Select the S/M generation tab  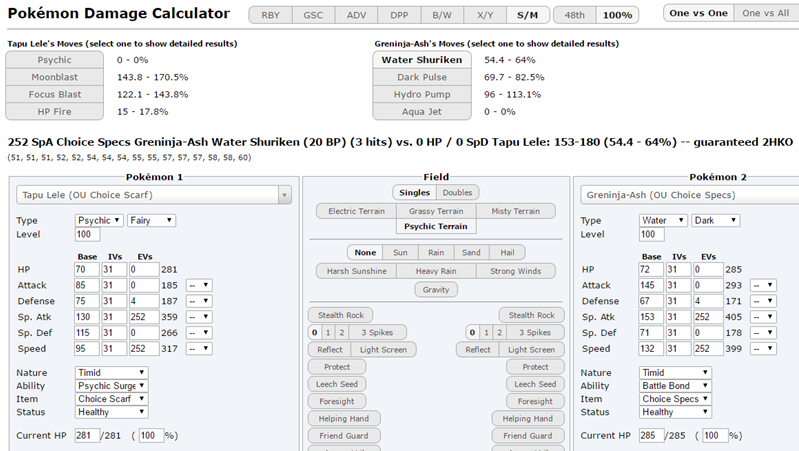pyautogui.click(x=528, y=15)
